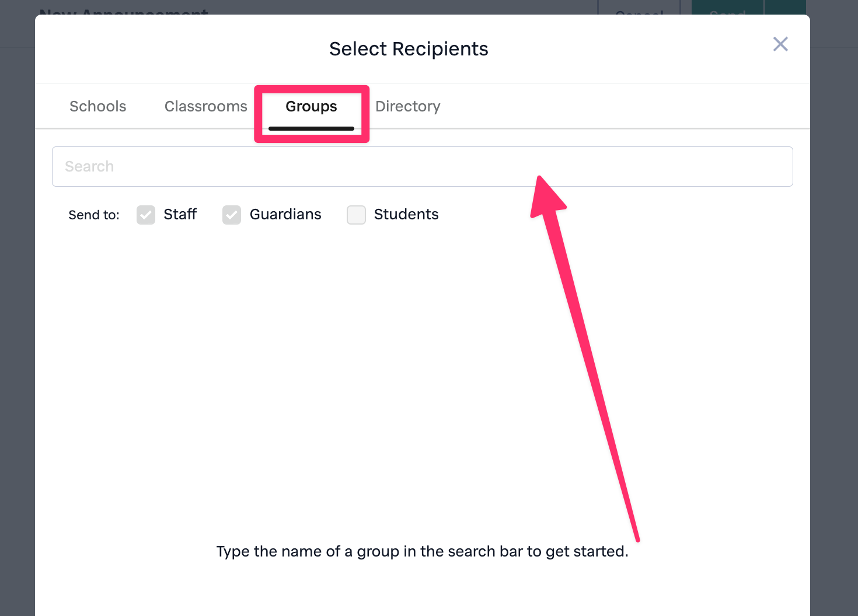Viewport: 858px width, 616px height.
Task: Click the Guardians label text
Action: [285, 215]
